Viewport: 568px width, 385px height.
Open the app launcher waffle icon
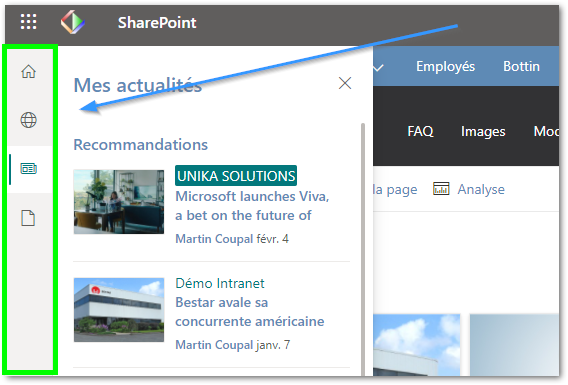point(28,22)
